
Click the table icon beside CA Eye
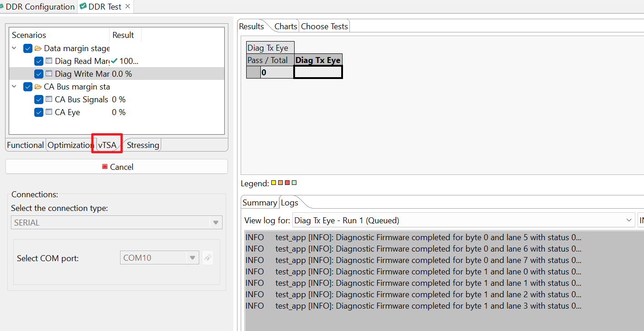click(49, 112)
